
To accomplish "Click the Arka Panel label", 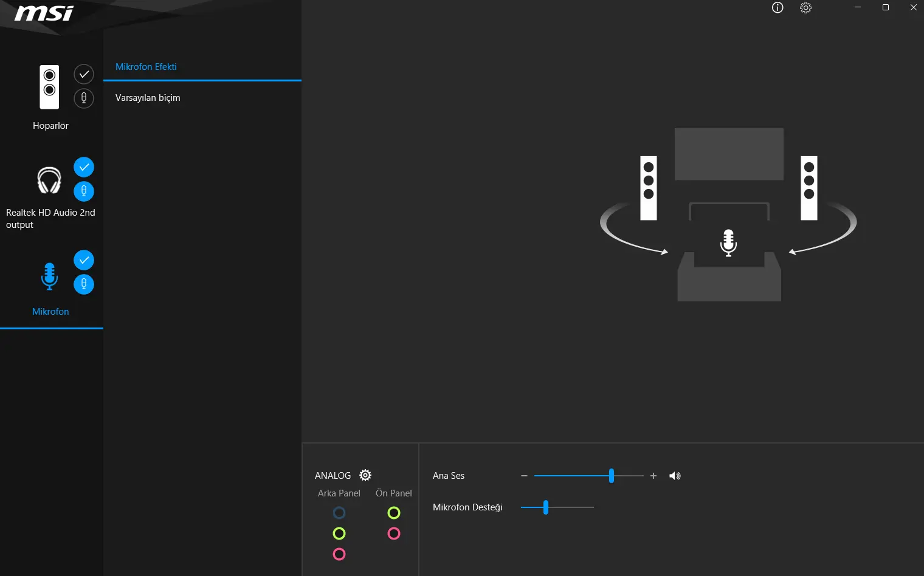I will pos(339,493).
